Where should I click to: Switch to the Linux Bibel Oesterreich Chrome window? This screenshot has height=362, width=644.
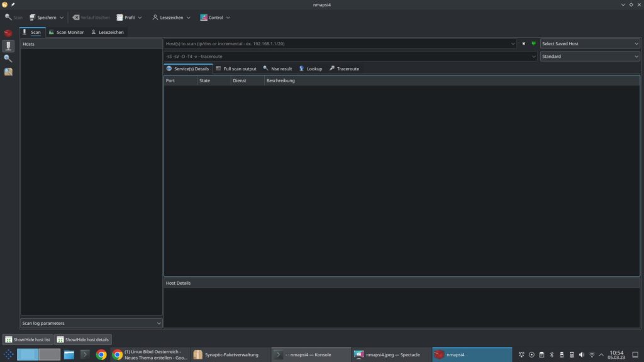(x=150, y=354)
